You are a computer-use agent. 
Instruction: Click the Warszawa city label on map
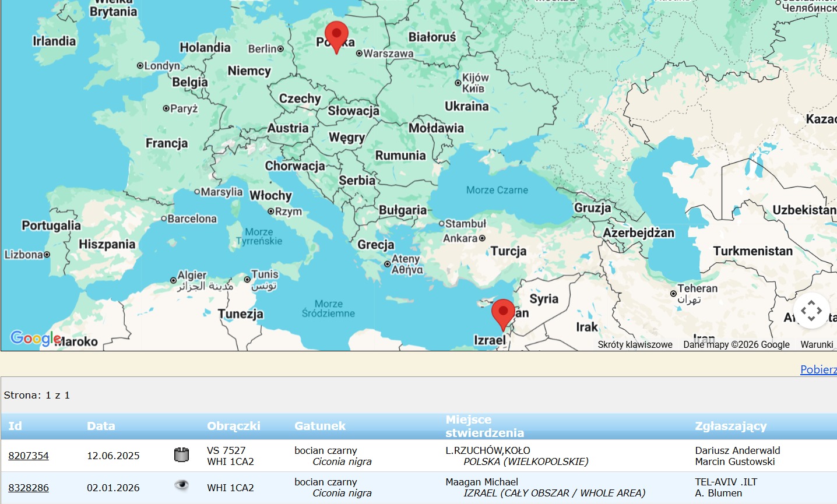pyautogui.click(x=388, y=54)
